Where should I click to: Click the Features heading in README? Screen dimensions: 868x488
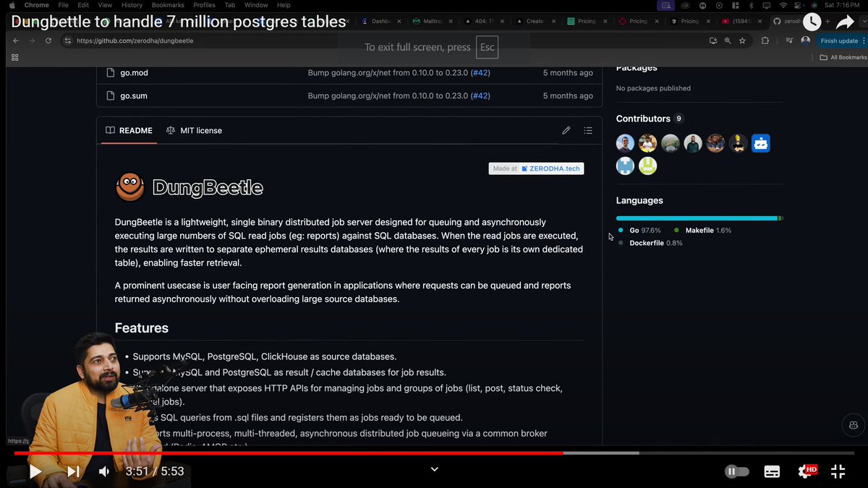pyautogui.click(x=142, y=328)
